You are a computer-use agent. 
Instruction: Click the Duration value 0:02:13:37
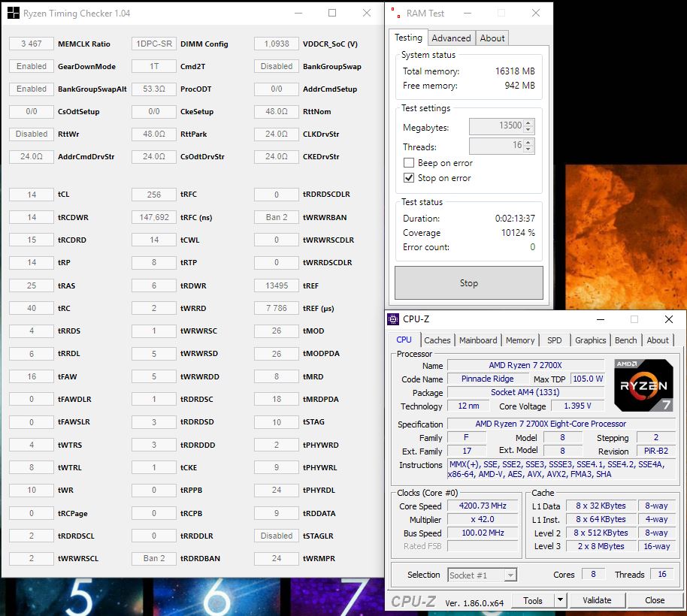[515, 218]
